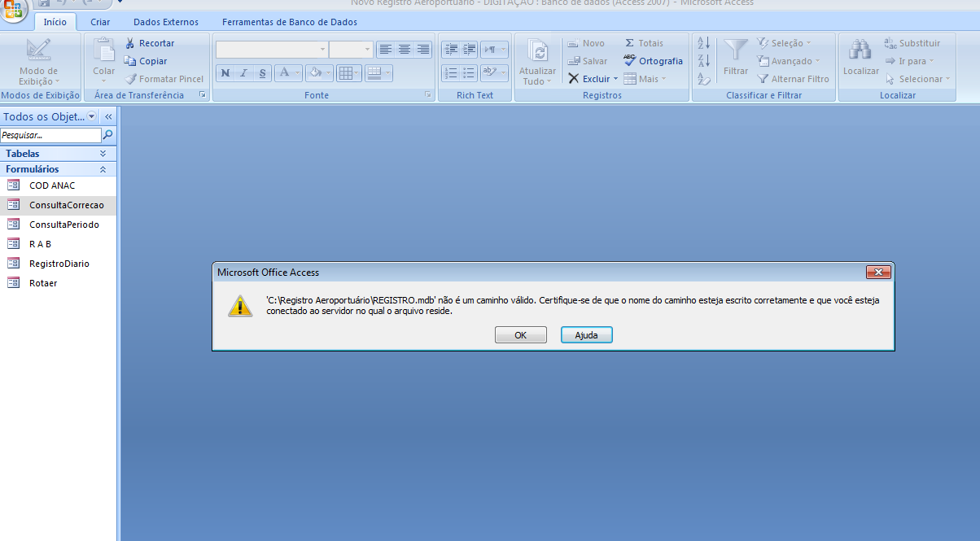Screen dimensions: 980x541
Task: Toggle italic I formatting
Action: (243, 73)
